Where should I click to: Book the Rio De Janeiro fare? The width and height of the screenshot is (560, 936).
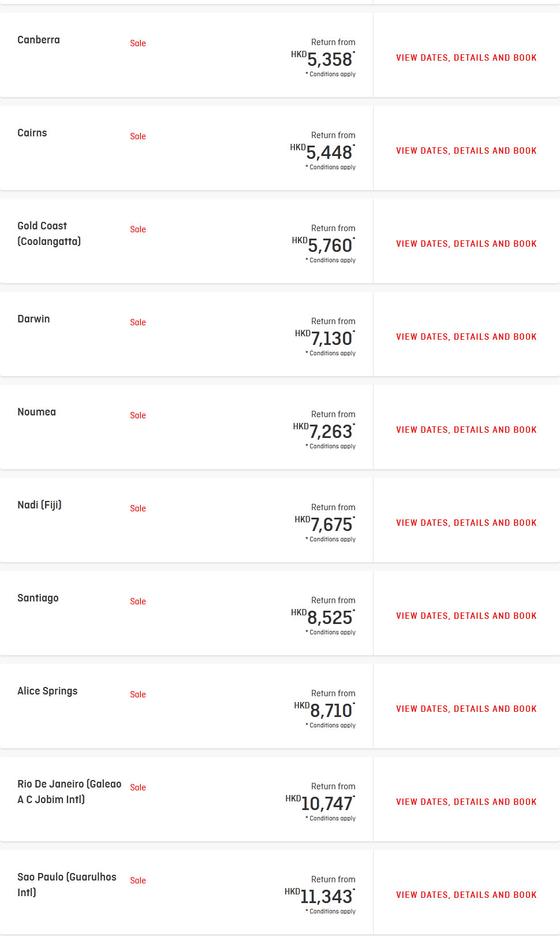[466, 802]
